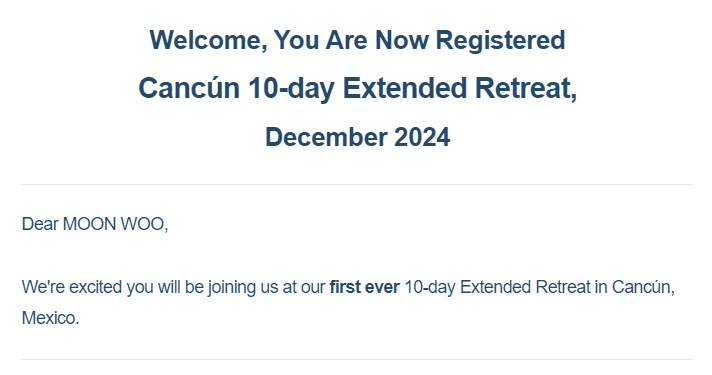This screenshot has height=375, width=712.
Task: Click "Cancún," in the body paragraph
Action: [x=643, y=287]
